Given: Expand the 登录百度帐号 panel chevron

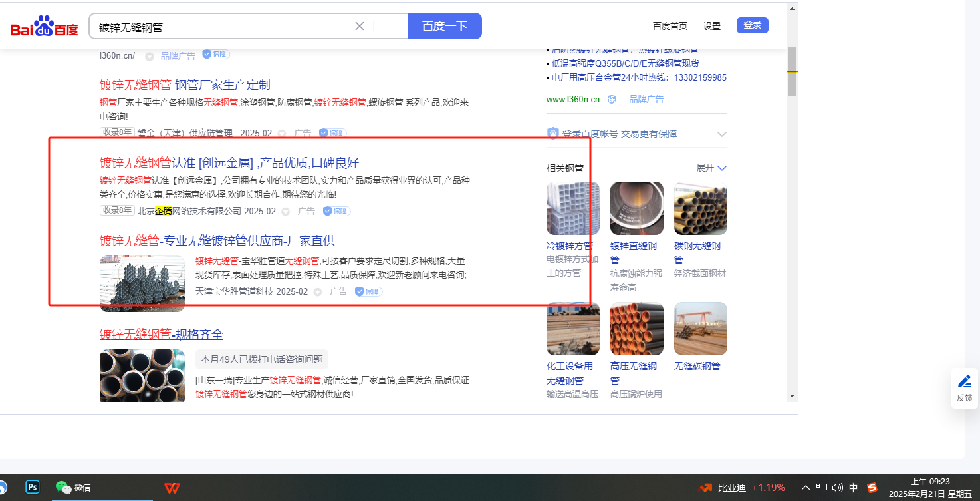Looking at the screenshot, I should coord(722,134).
